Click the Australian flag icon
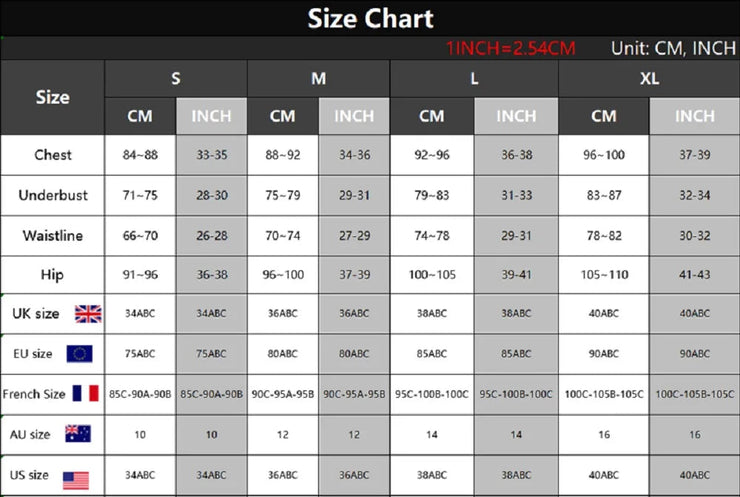The width and height of the screenshot is (740, 497). click(x=78, y=434)
